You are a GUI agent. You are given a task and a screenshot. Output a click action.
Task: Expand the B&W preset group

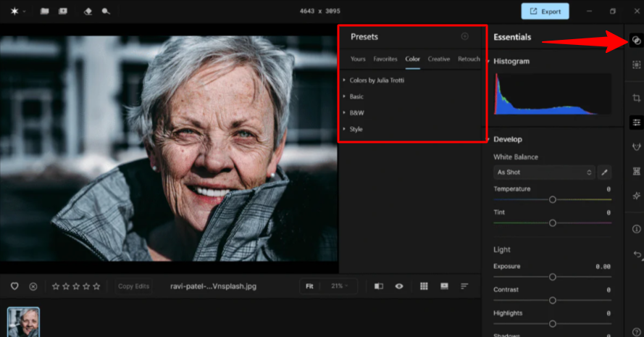click(x=356, y=113)
